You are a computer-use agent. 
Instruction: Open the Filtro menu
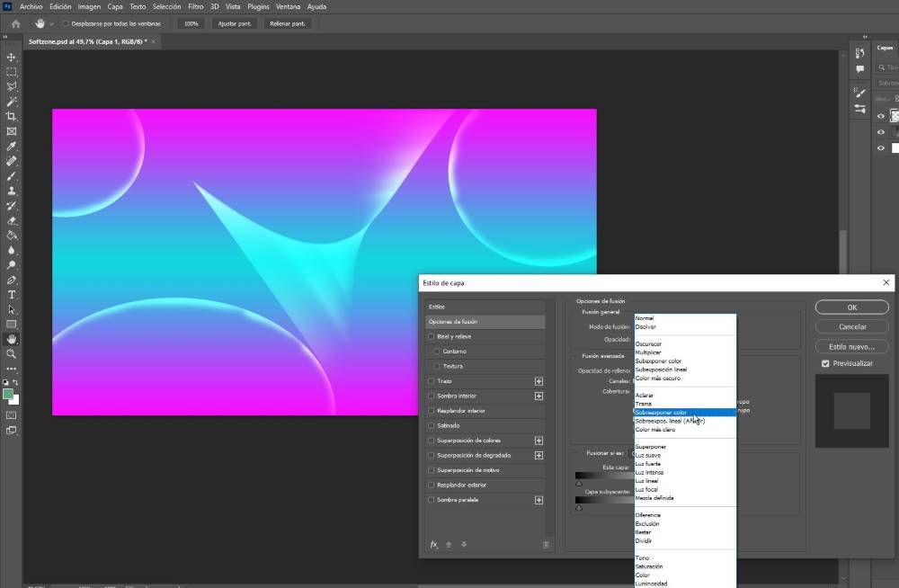coord(195,7)
